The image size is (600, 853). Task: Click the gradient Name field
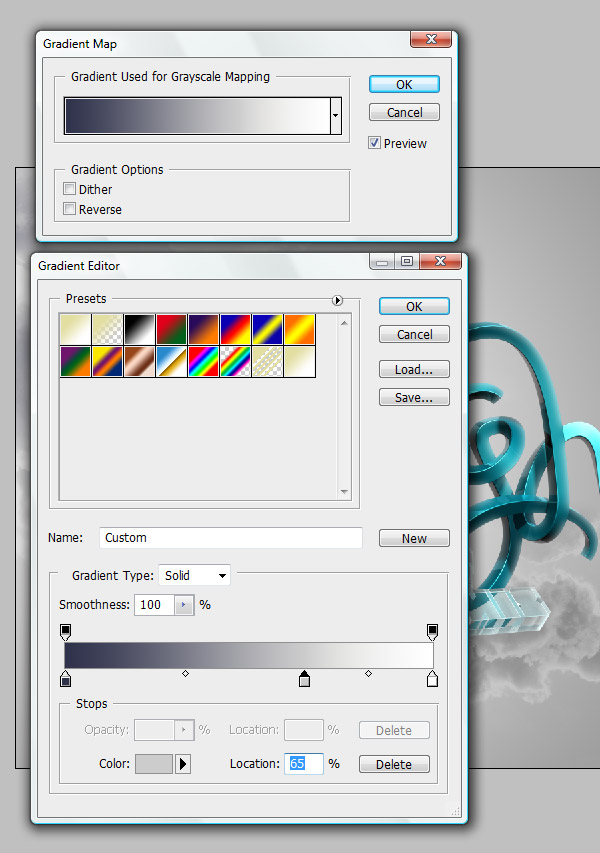point(231,537)
